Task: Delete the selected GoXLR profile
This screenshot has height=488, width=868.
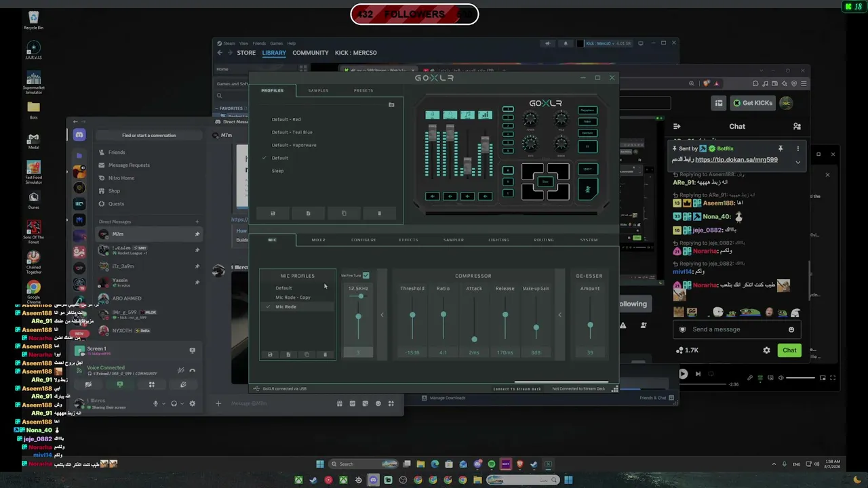Action: coord(379,213)
